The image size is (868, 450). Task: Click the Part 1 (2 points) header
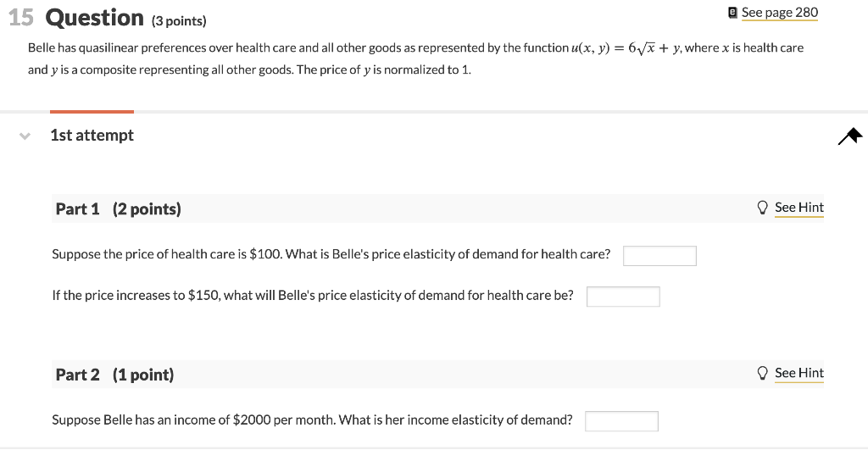tap(119, 208)
